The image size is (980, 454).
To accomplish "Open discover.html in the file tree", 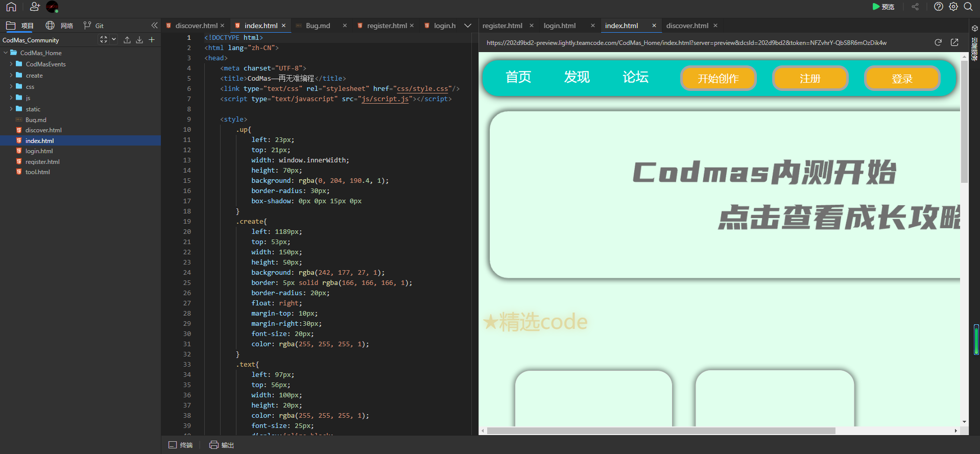I will pyautogui.click(x=43, y=130).
